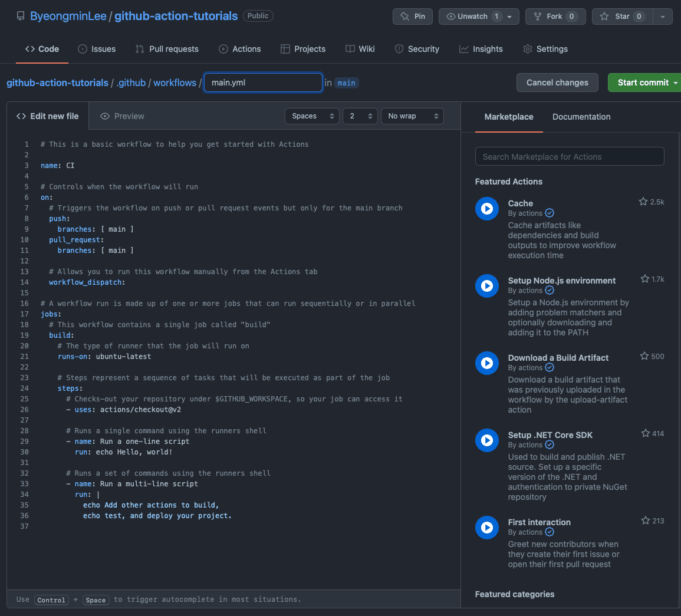Open the Insights tab

(481, 49)
